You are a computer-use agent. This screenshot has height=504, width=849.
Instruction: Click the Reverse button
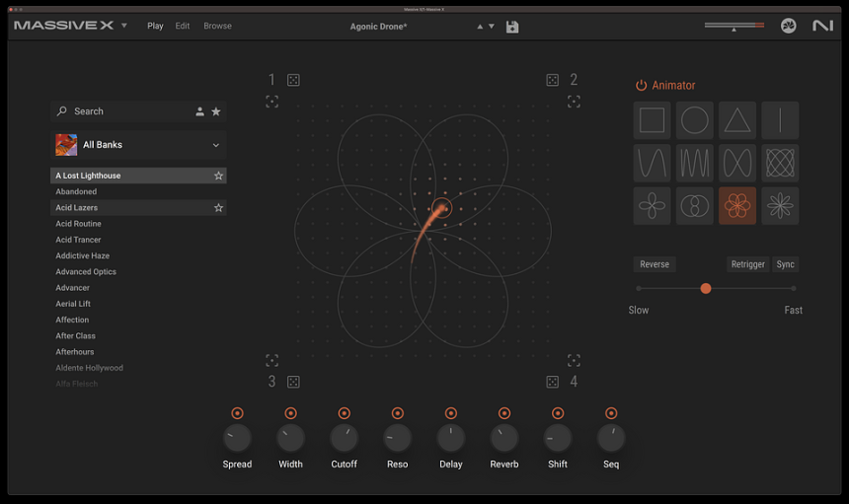655,264
